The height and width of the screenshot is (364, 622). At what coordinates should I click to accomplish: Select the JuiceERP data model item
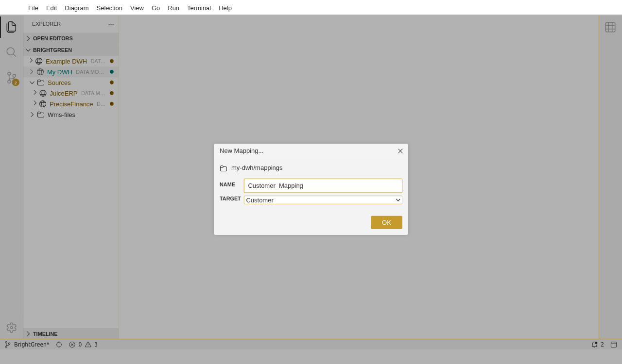[63, 93]
